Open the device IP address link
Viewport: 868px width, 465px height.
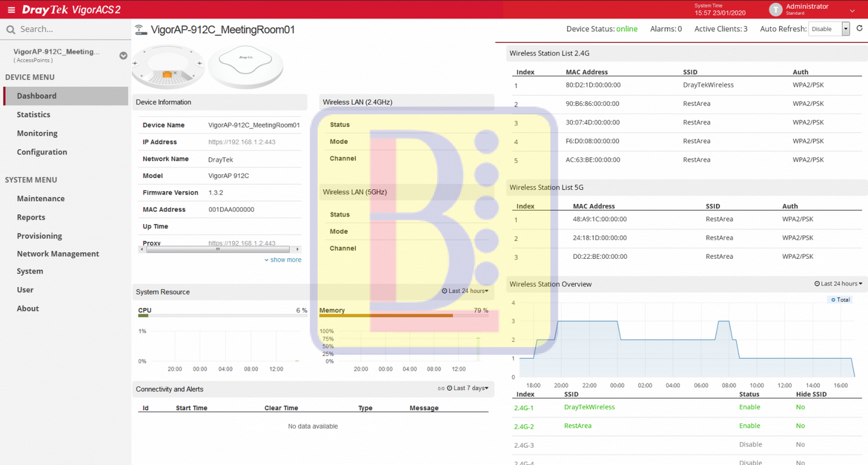pos(241,142)
